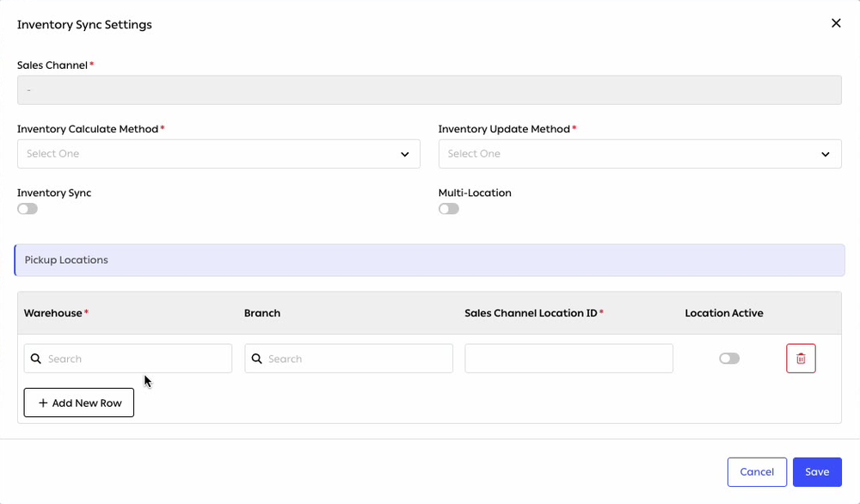Click the Location Active column header
This screenshot has height=504, width=860.
(724, 313)
